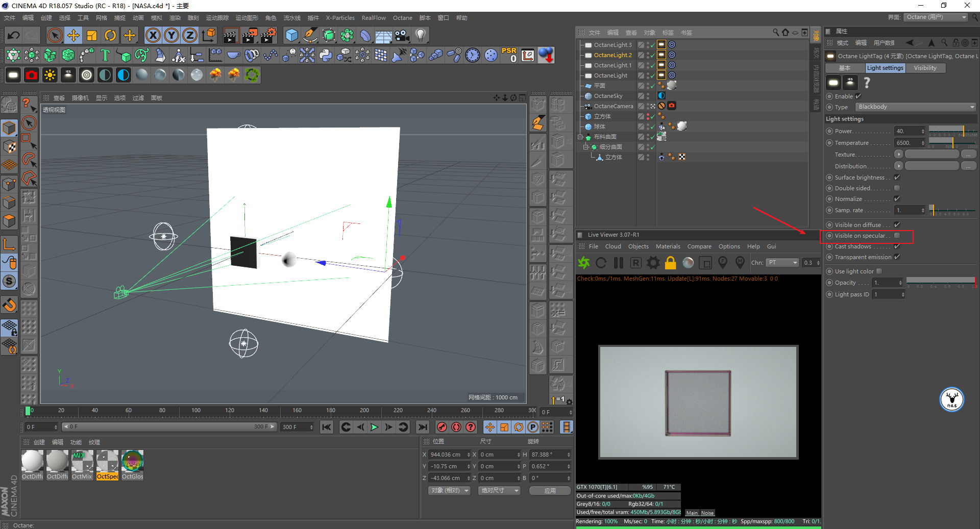This screenshot has width=980, height=529.
Task: Adjust the Power slider
Action: tap(952, 131)
